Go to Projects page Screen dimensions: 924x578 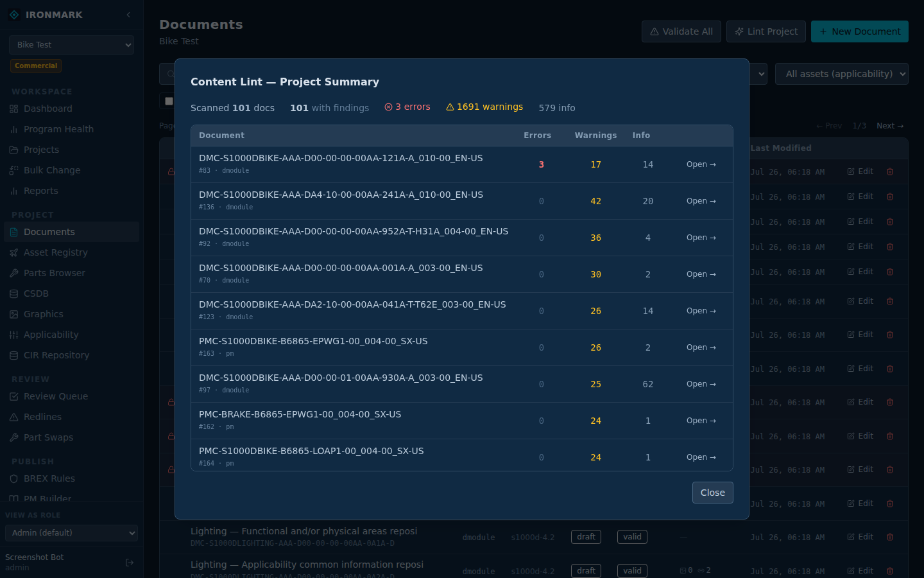[71, 150]
